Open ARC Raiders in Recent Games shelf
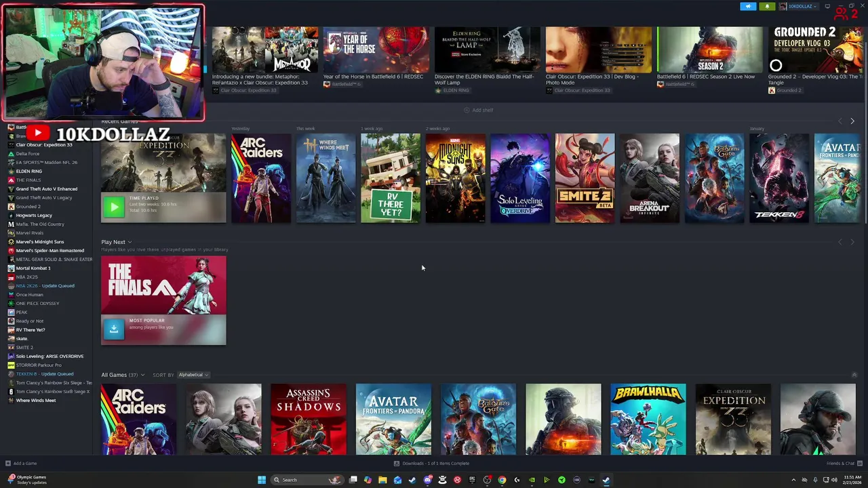This screenshot has width=868, height=488. coord(261,178)
